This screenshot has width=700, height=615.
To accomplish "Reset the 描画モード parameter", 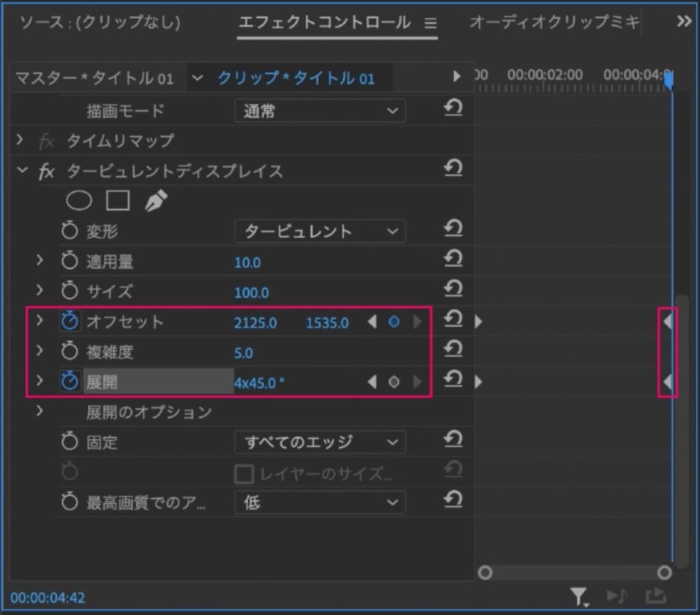I will click(x=453, y=109).
